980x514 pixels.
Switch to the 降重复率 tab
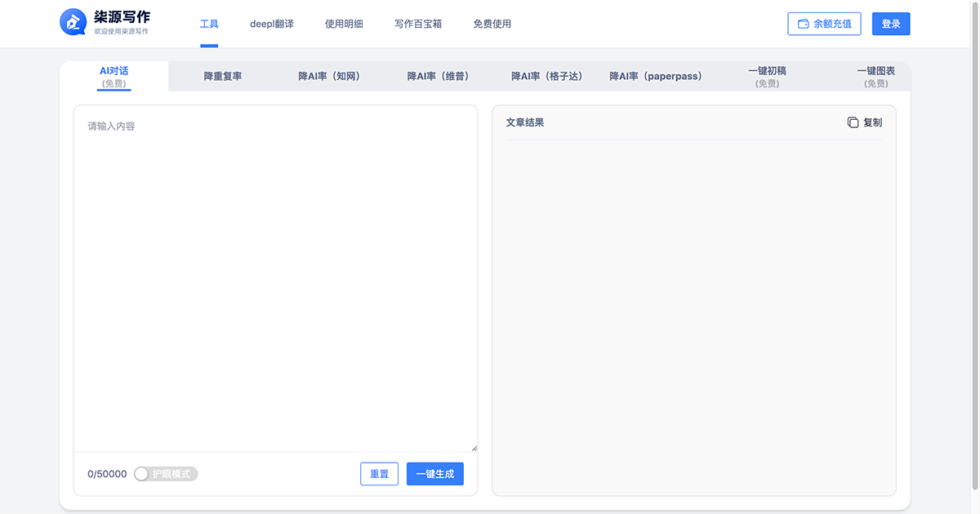tap(223, 77)
